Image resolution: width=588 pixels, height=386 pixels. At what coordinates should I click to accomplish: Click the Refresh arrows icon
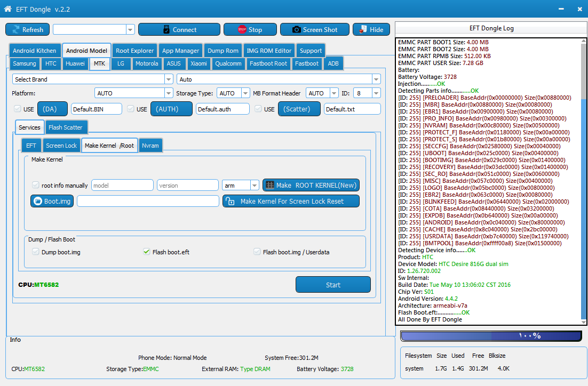point(16,30)
